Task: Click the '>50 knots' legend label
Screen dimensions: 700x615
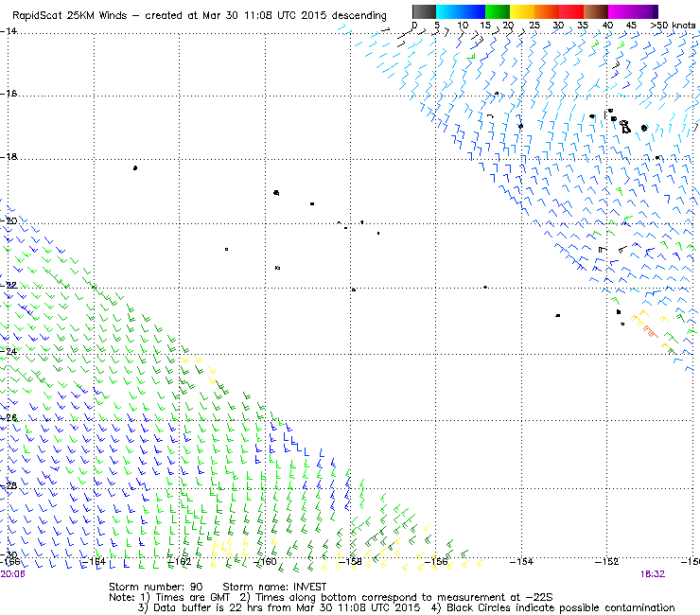Action: (x=673, y=26)
